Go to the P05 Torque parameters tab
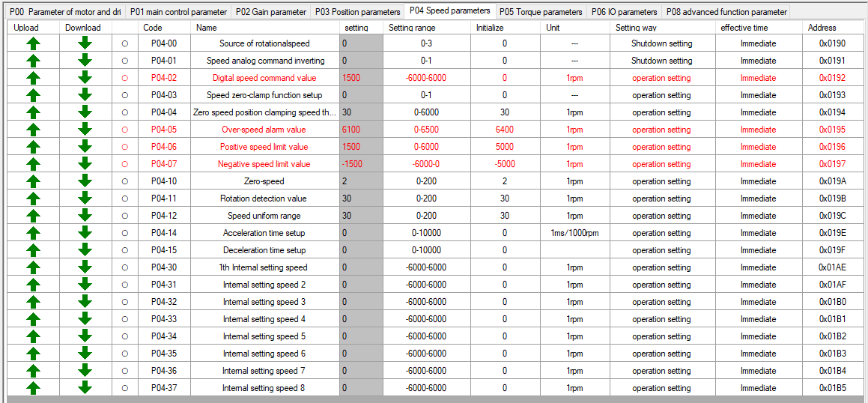868x403 pixels. (542, 12)
